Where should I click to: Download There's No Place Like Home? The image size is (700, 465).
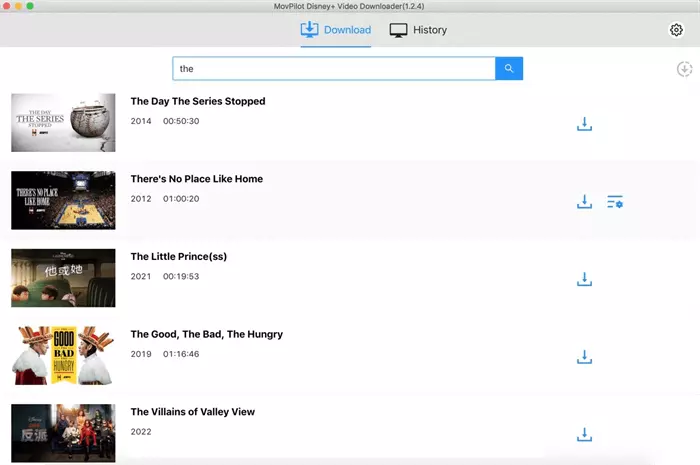pos(585,202)
